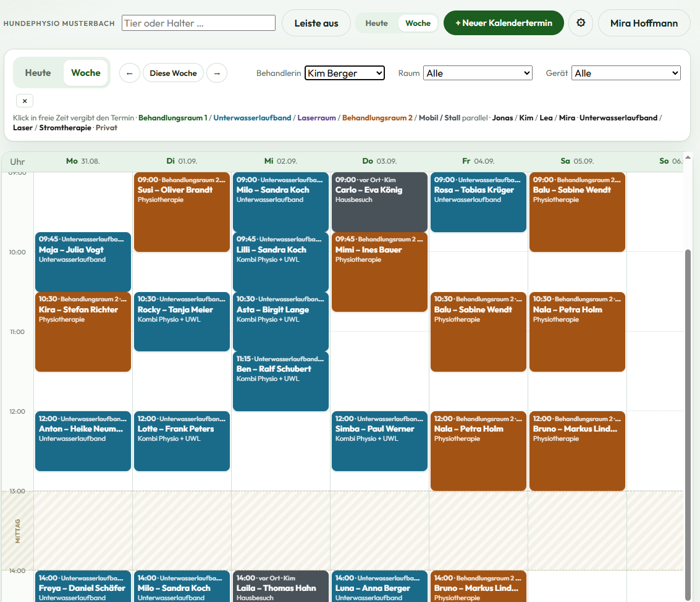Image resolution: width=700 pixels, height=602 pixels.
Task: Open appointment 'Ben – Ralf Schubert'
Action: pyautogui.click(x=281, y=381)
